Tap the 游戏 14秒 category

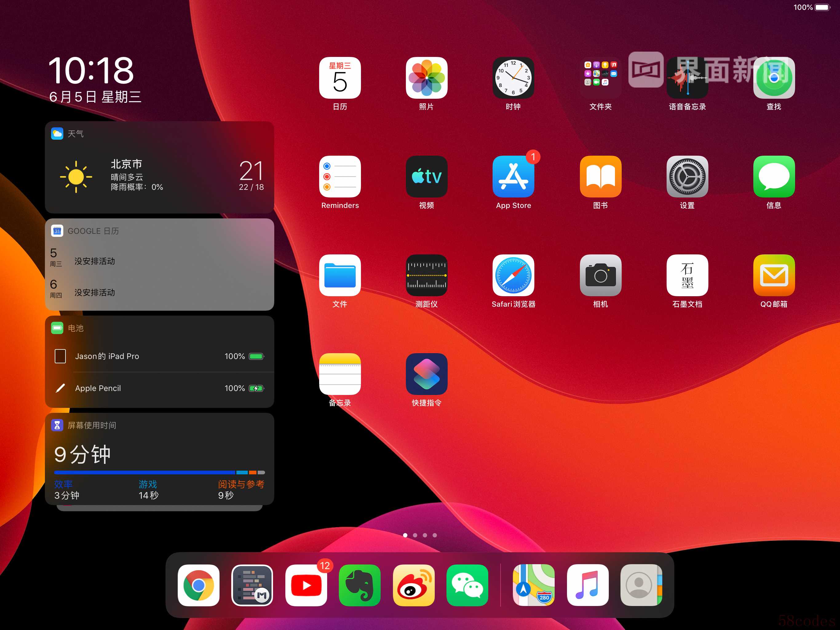click(x=149, y=490)
